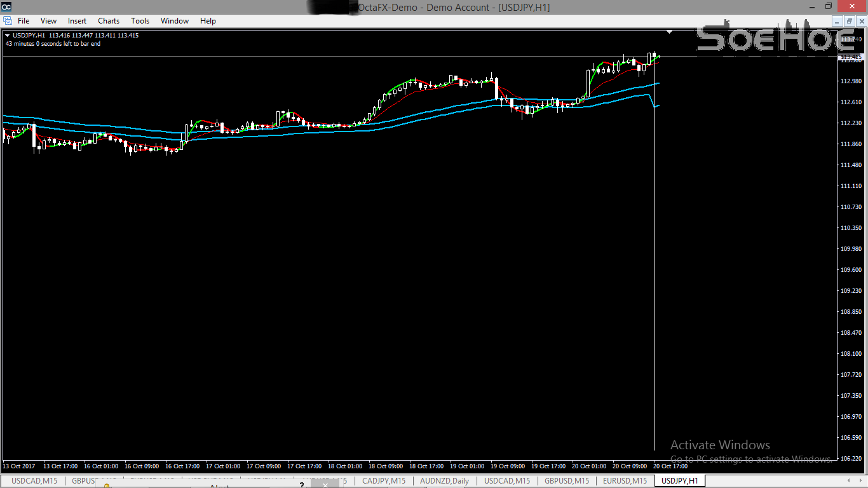
Task: Open the File menu
Action: point(23,21)
